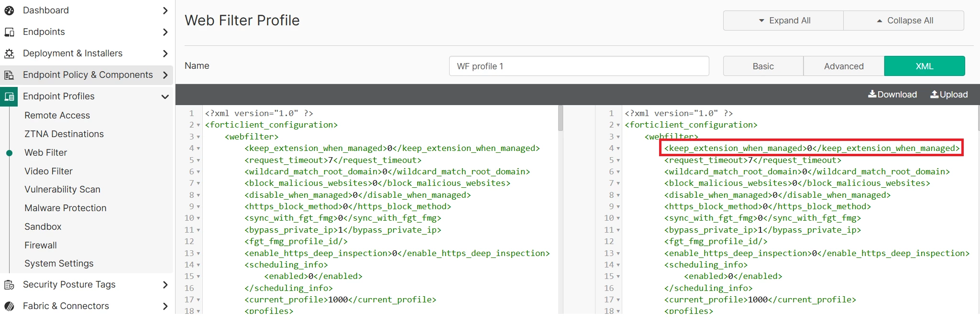The height and width of the screenshot is (321, 980).
Task: Open ZTNA Destinations profiles
Action: click(x=64, y=134)
